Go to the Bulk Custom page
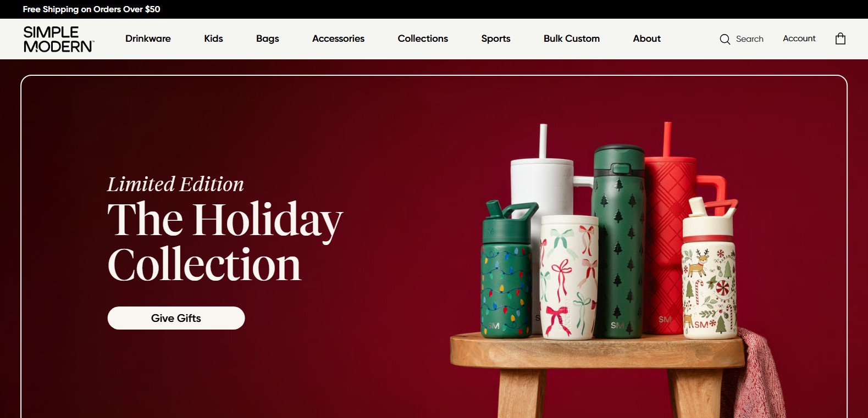The width and height of the screenshot is (868, 418). pyautogui.click(x=571, y=38)
